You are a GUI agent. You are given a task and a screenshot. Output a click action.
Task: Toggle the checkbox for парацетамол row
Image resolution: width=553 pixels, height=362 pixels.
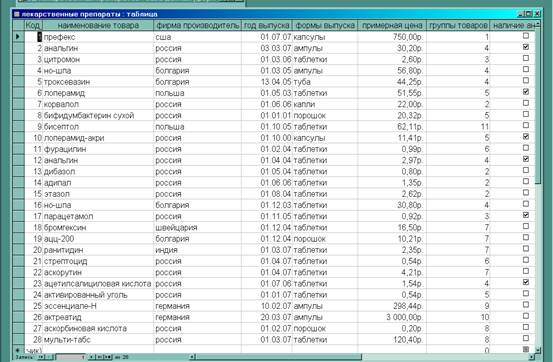click(x=525, y=215)
